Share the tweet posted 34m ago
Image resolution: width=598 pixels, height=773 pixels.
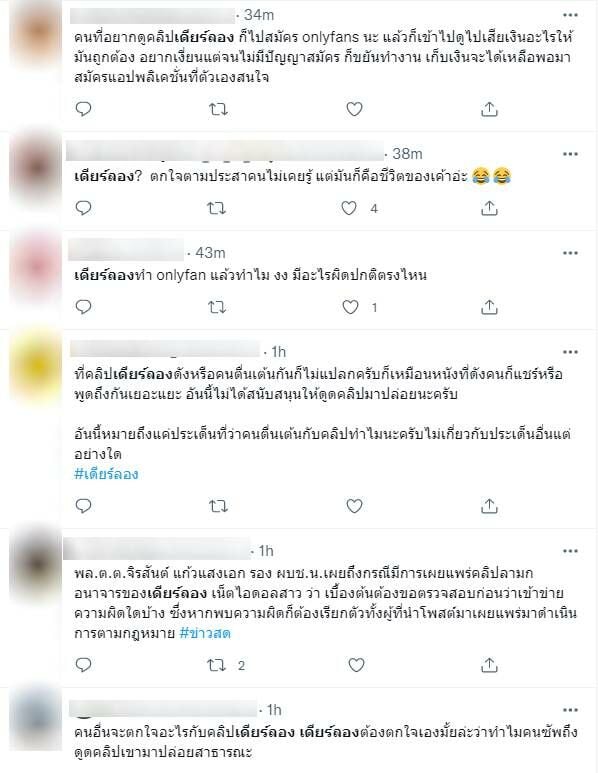point(489,109)
